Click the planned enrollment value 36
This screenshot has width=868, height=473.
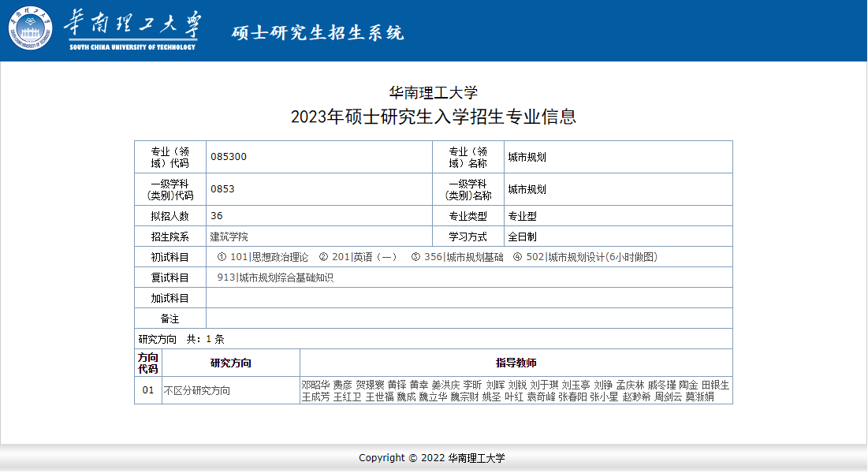click(x=217, y=215)
